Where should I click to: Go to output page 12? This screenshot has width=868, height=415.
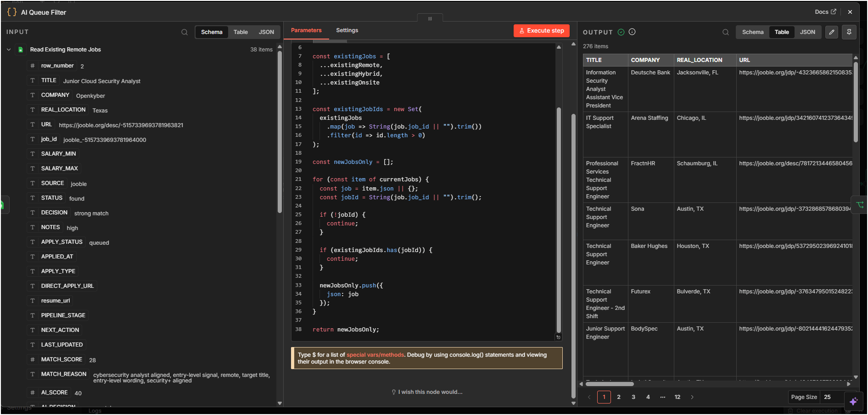tap(678, 397)
